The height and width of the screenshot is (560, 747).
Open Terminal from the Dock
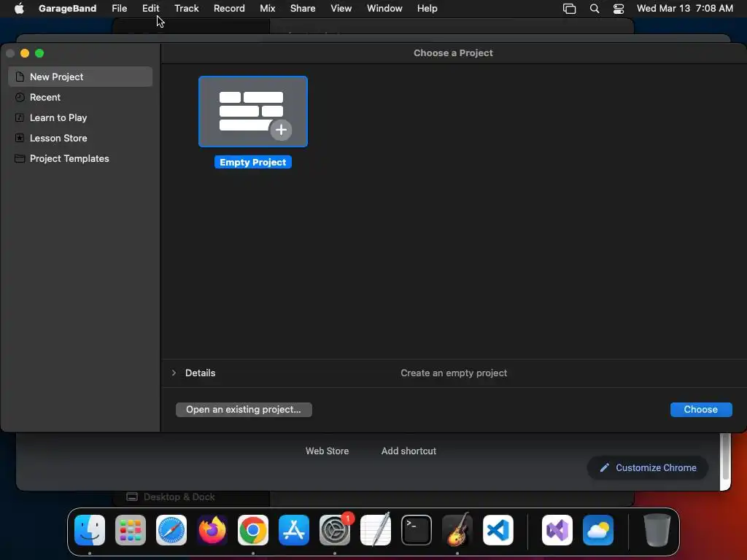click(x=417, y=530)
